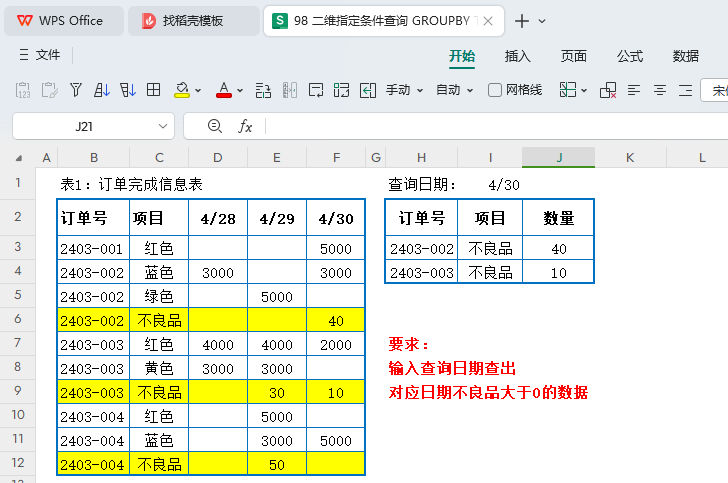Click the 绿色 cell in row 5
Viewport: 728px width, 483px height.
pyautogui.click(x=159, y=296)
